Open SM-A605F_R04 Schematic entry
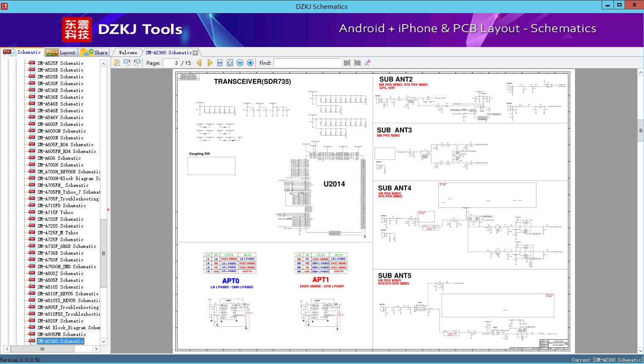Viewport: 644px width, 364px height. click(65, 144)
